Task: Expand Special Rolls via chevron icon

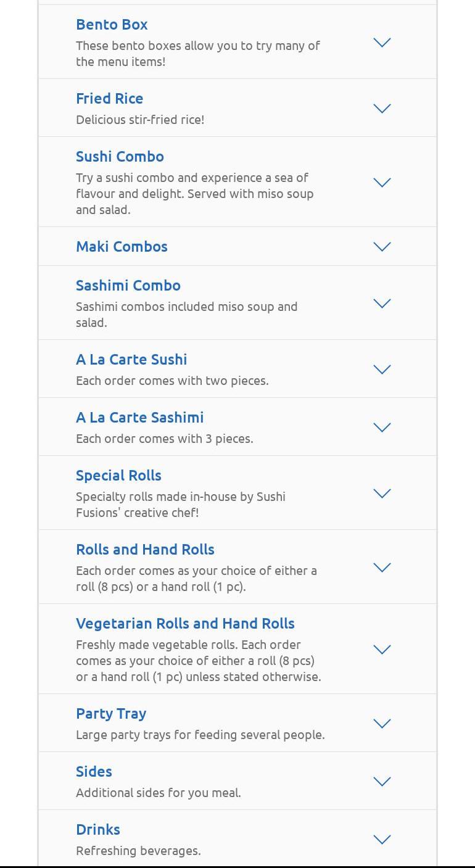Action: point(382,494)
